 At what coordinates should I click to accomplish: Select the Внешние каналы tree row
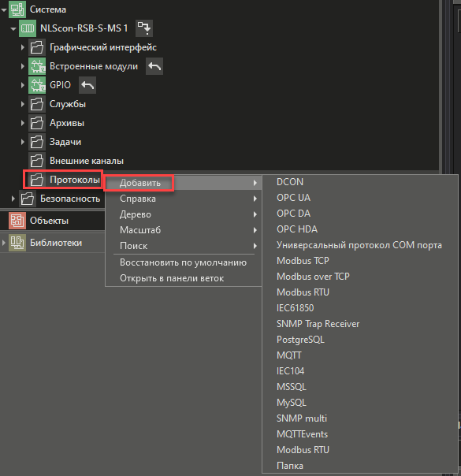(219, 161)
